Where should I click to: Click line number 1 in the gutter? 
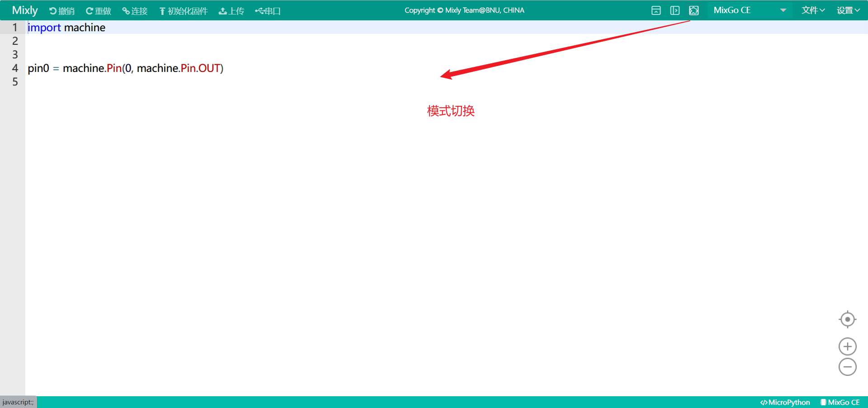15,28
